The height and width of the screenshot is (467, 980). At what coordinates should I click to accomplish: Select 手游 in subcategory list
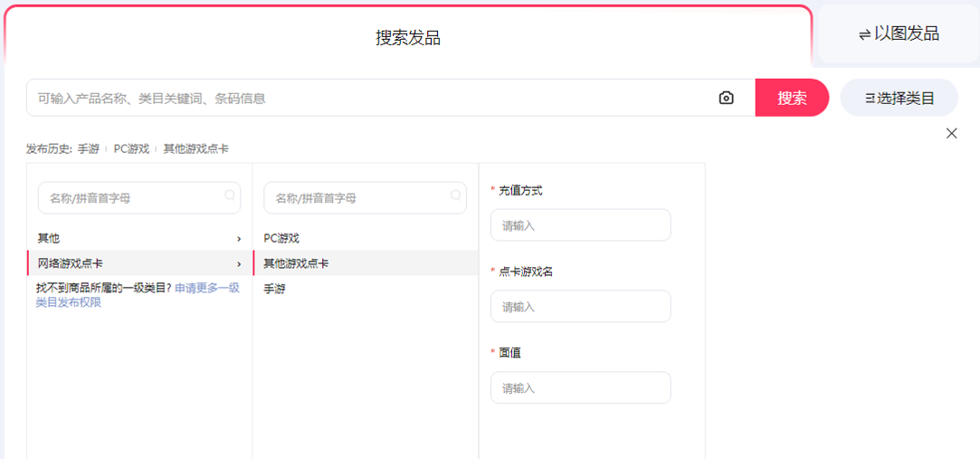(275, 289)
